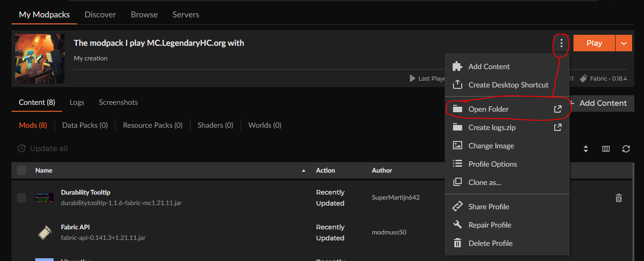Select Delete Profile menu entry

490,243
